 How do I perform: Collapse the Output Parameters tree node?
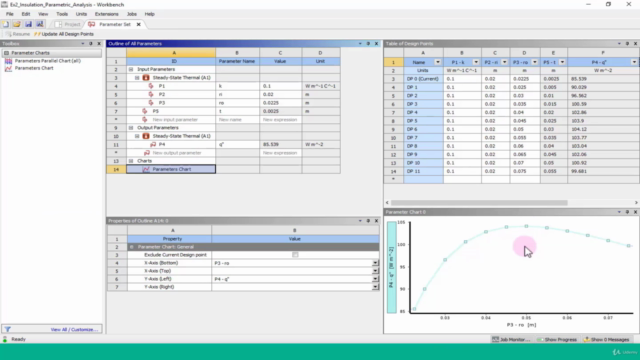[x=131, y=128]
